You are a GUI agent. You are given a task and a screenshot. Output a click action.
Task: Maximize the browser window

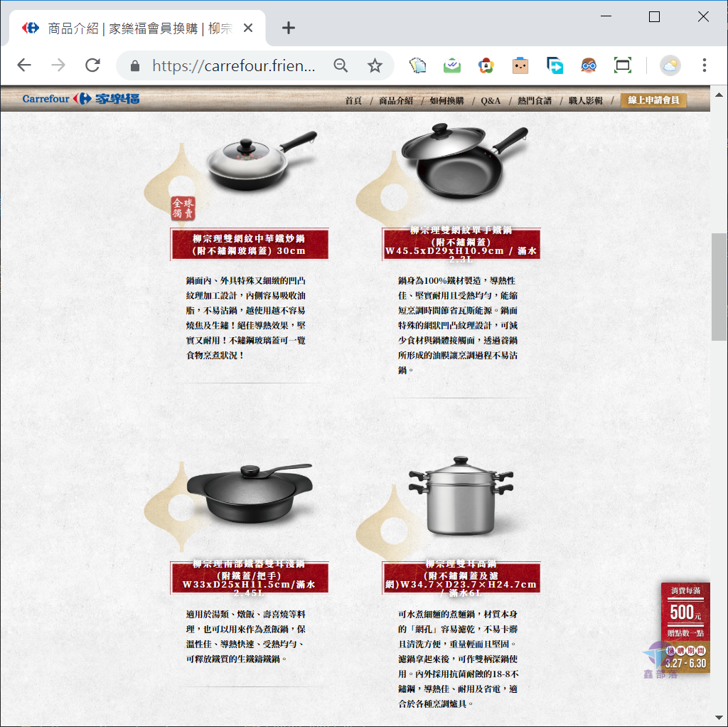tap(654, 17)
